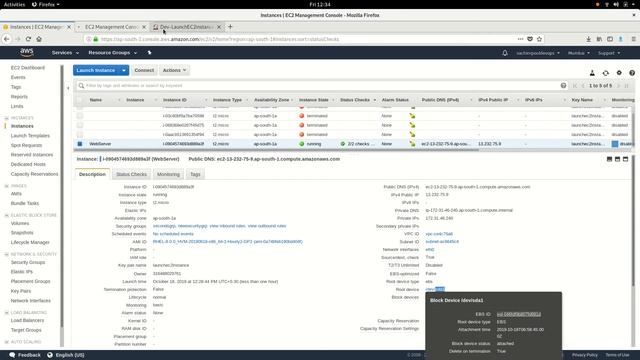This screenshot has height=360, width=640.
Task: Switch to the Tags tab
Action: pos(195,174)
